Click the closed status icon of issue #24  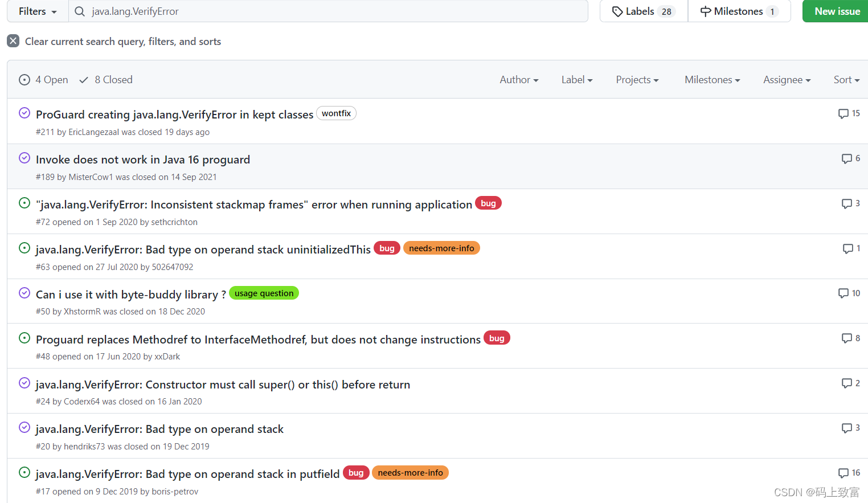24,383
